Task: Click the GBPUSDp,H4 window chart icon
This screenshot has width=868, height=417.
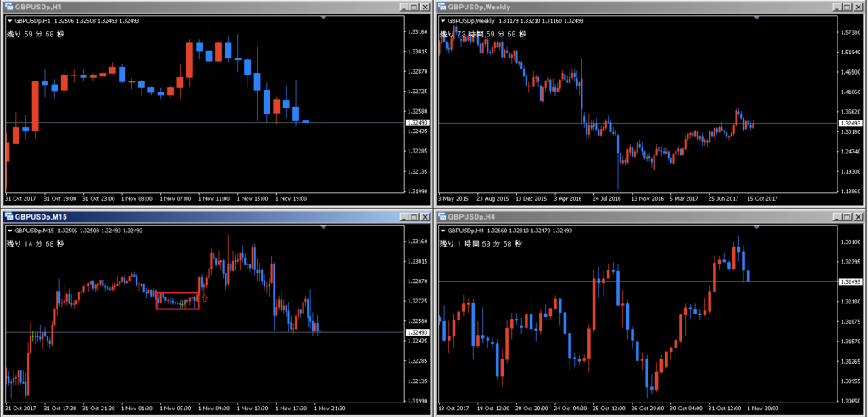Action: pos(442,217)
